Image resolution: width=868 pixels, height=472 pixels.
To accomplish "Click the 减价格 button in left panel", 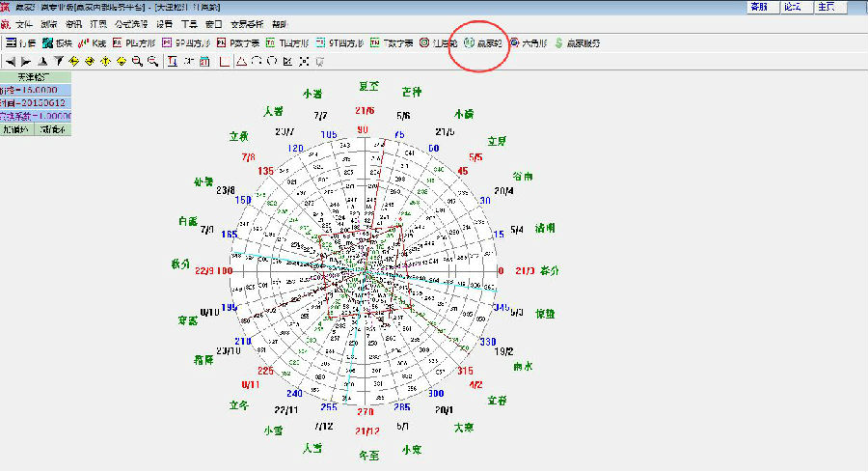I will click(x=51, y=128).
